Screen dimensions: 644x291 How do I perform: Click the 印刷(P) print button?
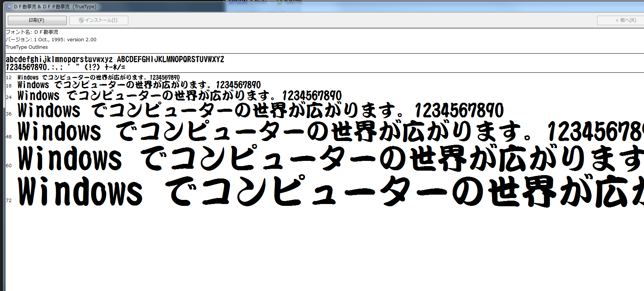(37, 20)
